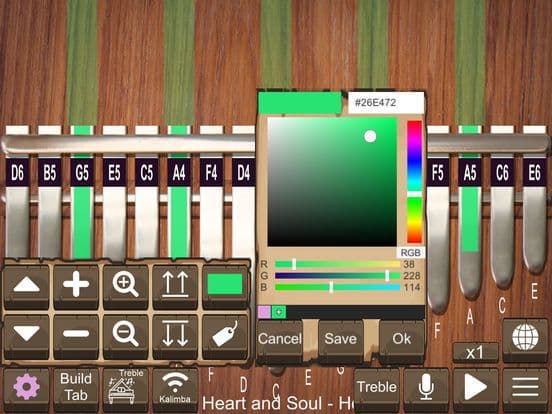Pluck the C5 tine

click(x=147, y=222)
